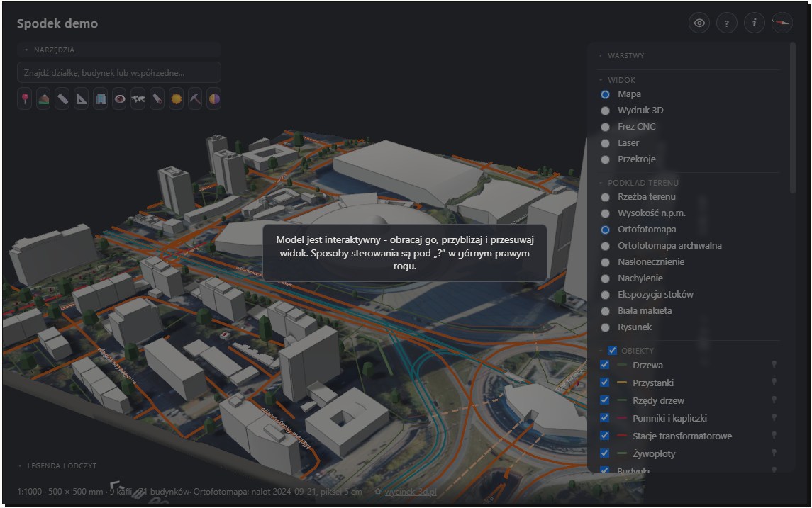
Task: Open the mountain terrain tool
Action: click(44, 98)
